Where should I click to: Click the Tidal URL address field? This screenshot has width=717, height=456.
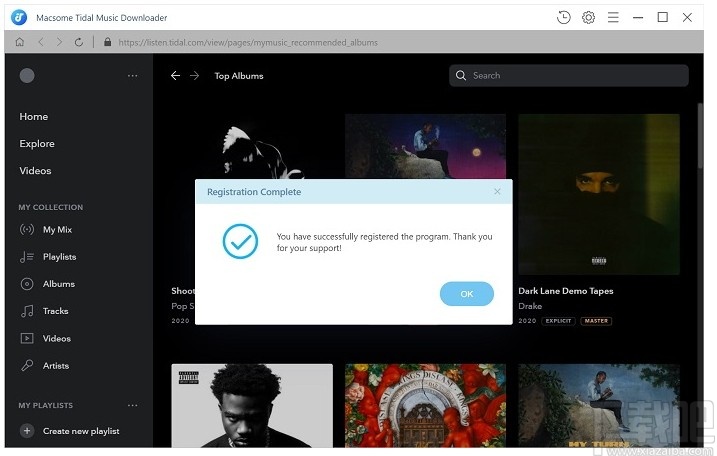click(248, 43)
